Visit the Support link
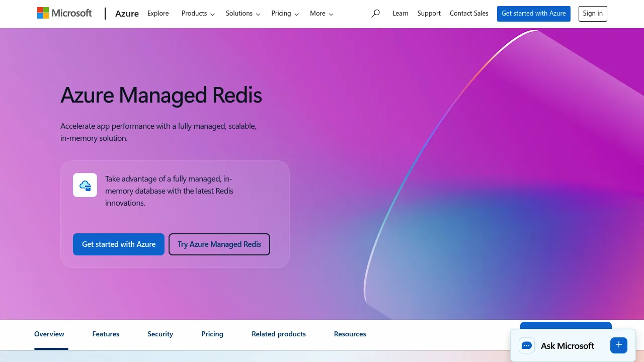This screenshot has width=644, height=362. click(429, 14)
